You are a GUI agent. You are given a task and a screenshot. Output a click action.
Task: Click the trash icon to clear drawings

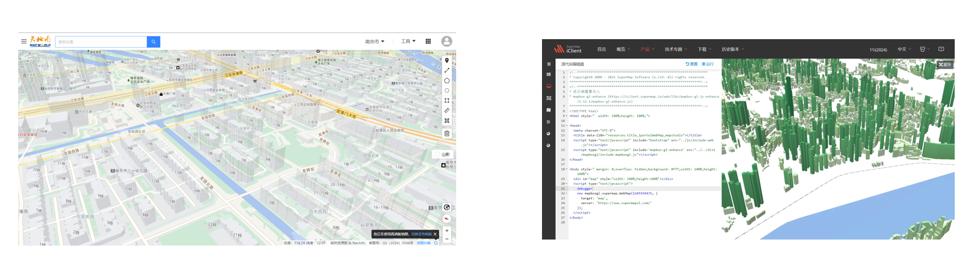(x=447, y=133)
